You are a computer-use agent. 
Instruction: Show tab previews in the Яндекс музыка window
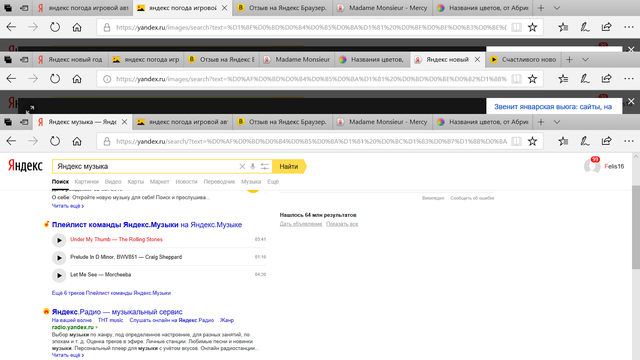click(557, 122)
